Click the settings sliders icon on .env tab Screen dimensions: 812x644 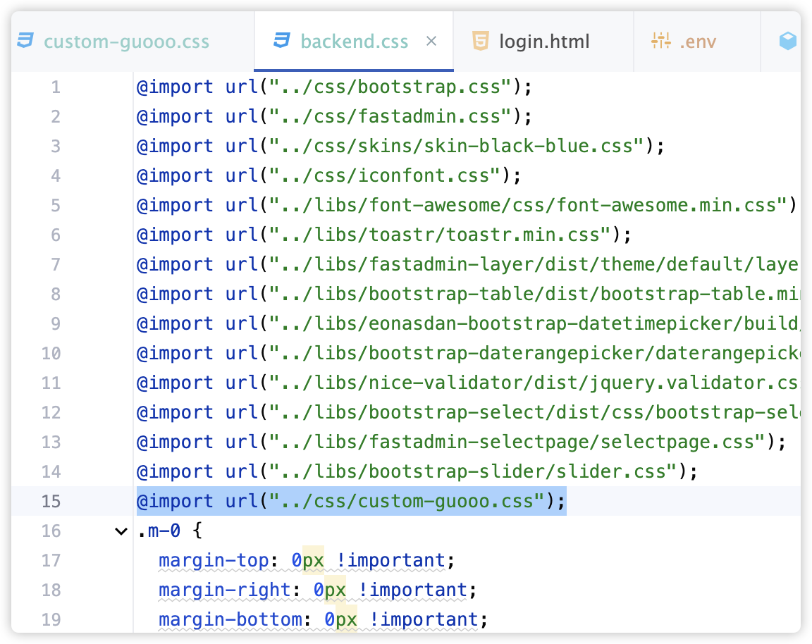tap(660, 40)
